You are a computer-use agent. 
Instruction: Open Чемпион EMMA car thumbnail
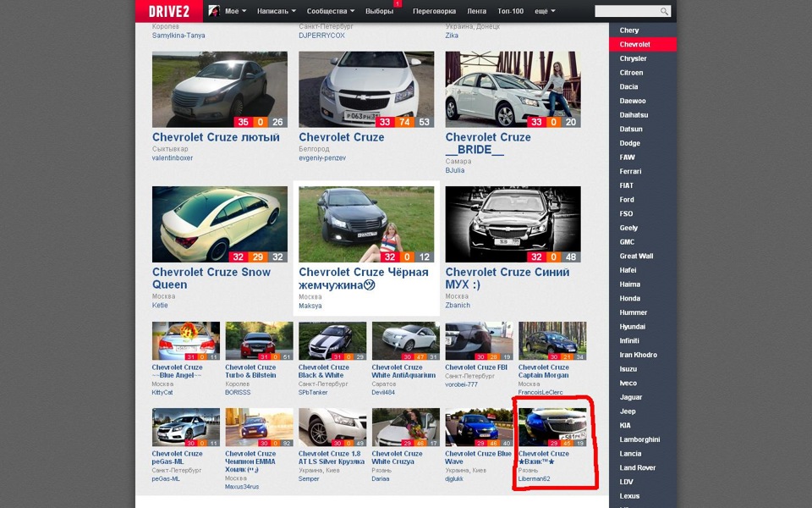(x=259, y=427)
